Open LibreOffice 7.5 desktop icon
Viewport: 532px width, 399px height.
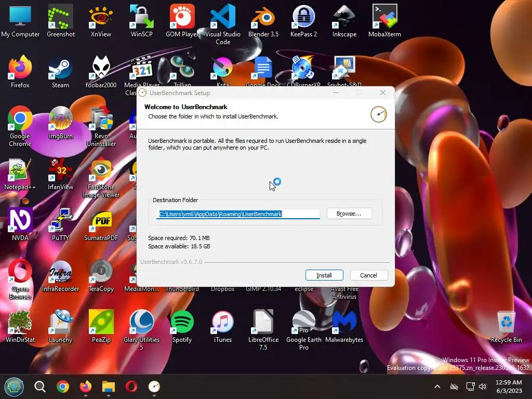point(263,330)
